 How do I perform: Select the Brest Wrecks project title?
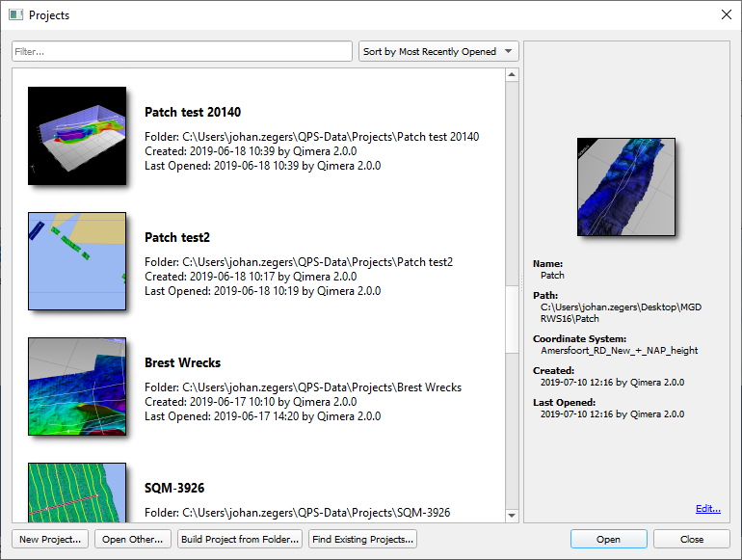tap(182, 363)
